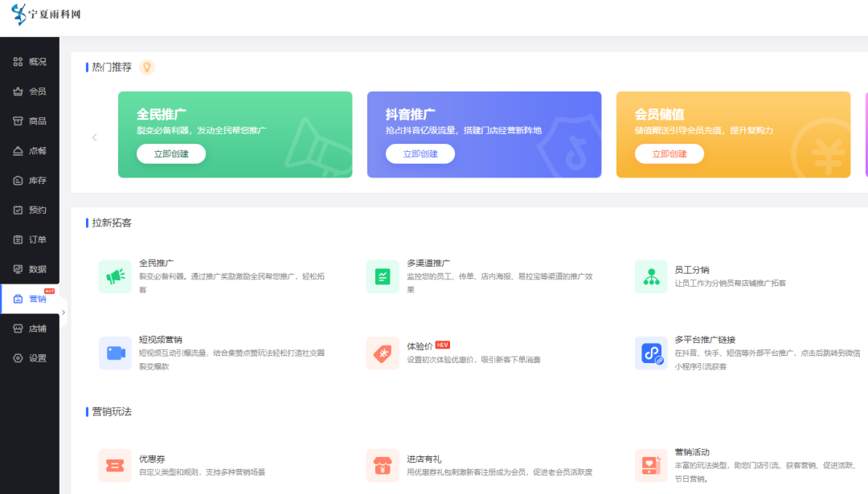Open the 库存 inventory icon in sidebar

pyautogui.click(x=18, y=181)
